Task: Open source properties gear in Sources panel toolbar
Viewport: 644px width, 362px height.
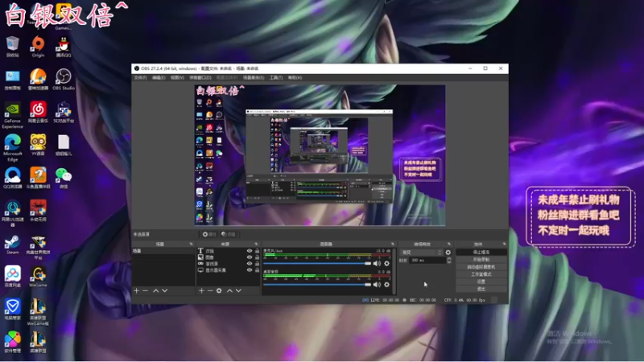Action: coord(219,290)
